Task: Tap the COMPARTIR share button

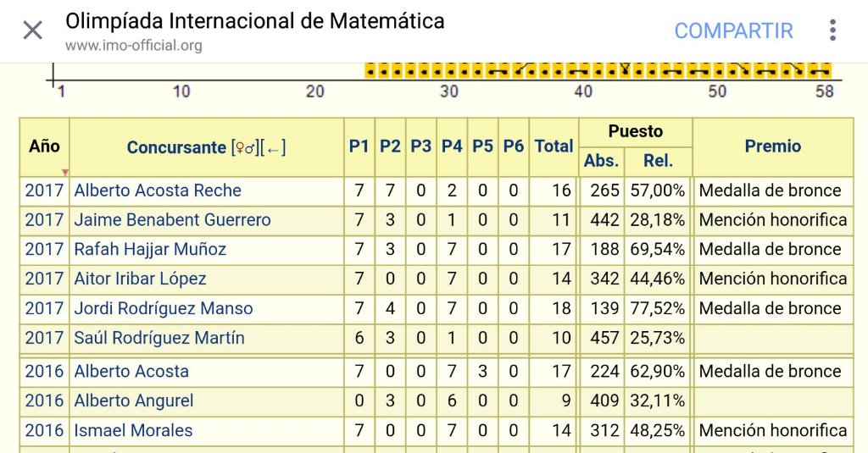Action: (x=733, y=31)
